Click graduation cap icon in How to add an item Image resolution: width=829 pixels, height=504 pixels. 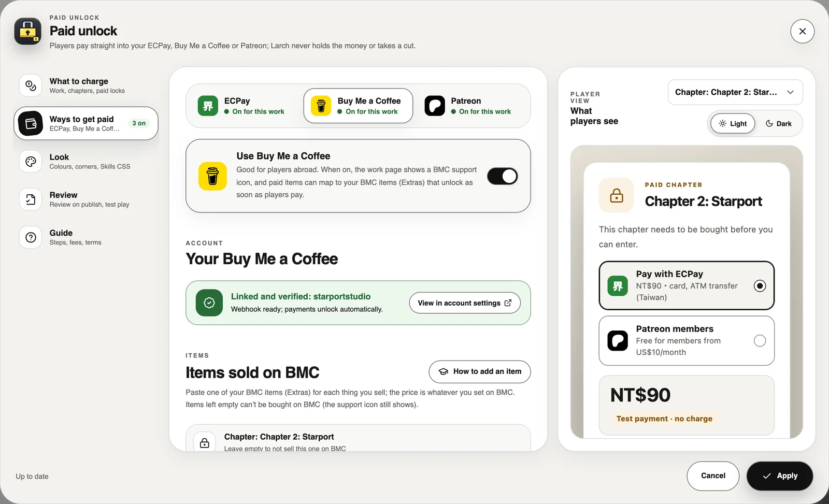point(444,371)
